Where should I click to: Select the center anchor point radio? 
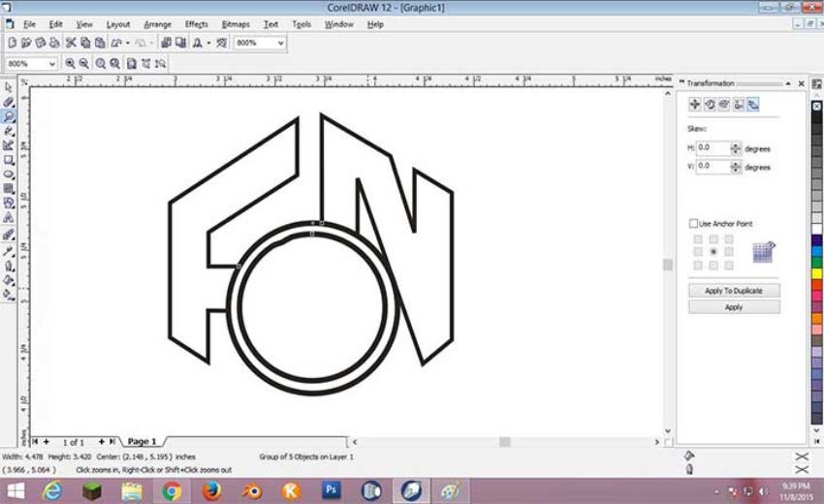coord(713,252)
